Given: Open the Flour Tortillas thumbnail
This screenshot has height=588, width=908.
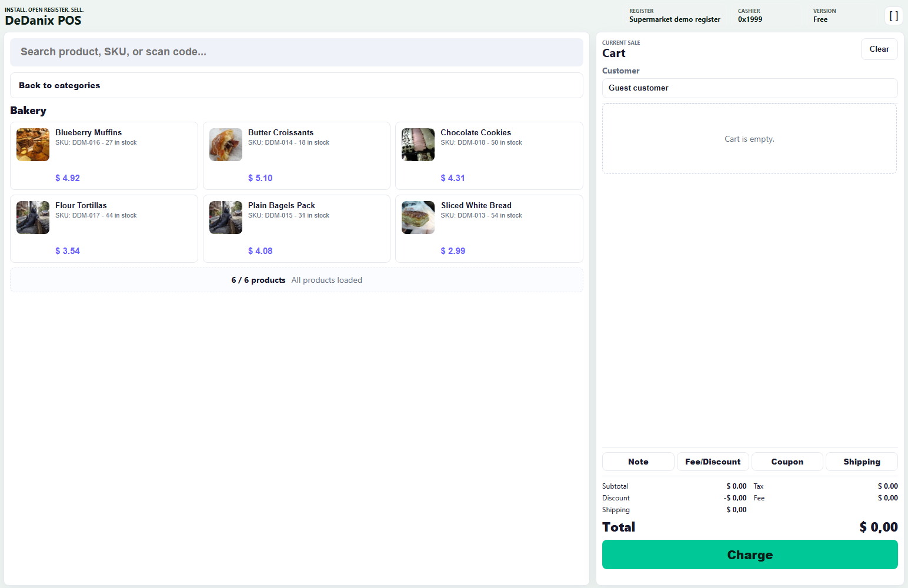Looking at the screenshot, I should [x=33, y=218].
